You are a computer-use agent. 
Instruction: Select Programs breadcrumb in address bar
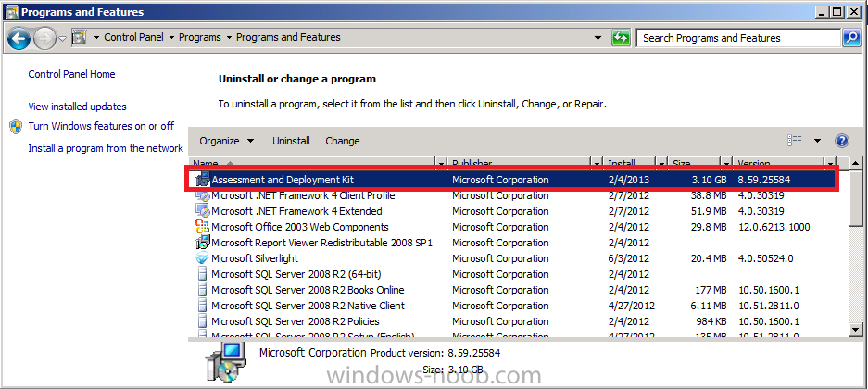click(200, 38)
